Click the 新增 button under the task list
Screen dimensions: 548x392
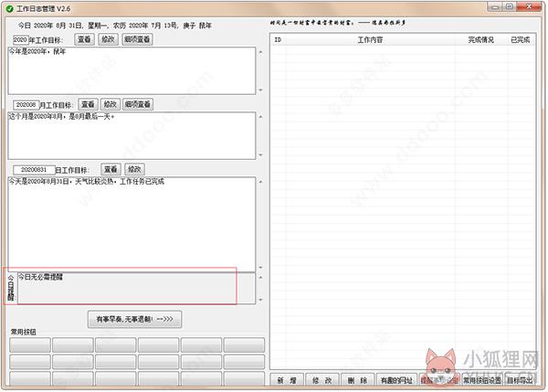click(x=287, y=380)
